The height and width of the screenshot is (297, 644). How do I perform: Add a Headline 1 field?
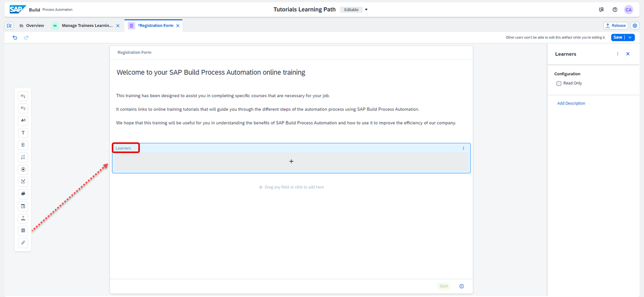23,96
